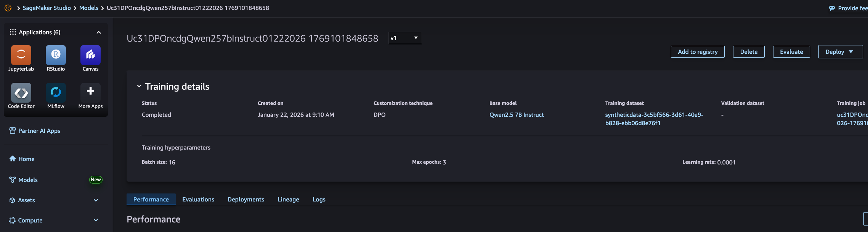The height and width of the screenshot is (232, 868).
Task: Go to Models breadcrumb link
Action: pos(89,8)
